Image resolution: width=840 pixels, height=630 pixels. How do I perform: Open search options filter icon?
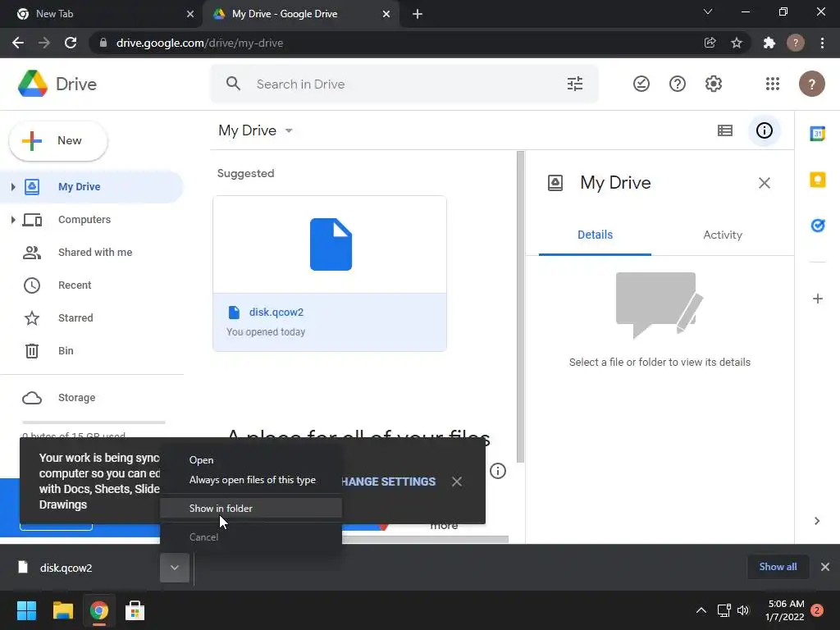pyautogui.click(x=575, y=84)
